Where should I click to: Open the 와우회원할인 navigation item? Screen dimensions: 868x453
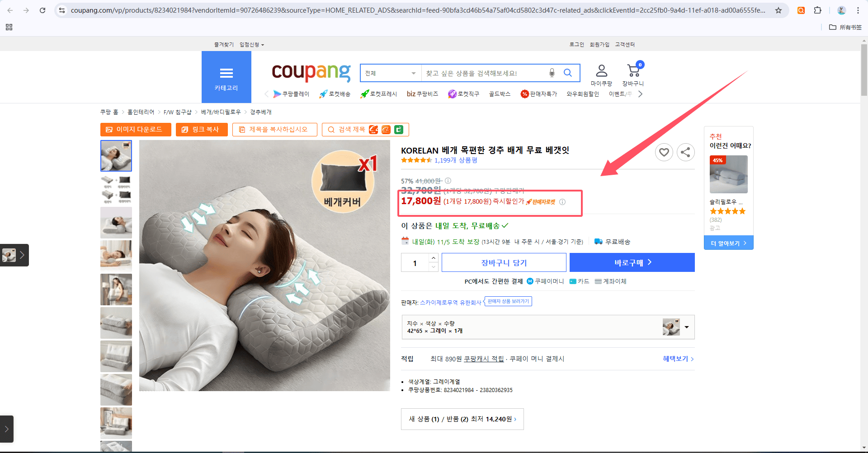(x=583, y=94)
